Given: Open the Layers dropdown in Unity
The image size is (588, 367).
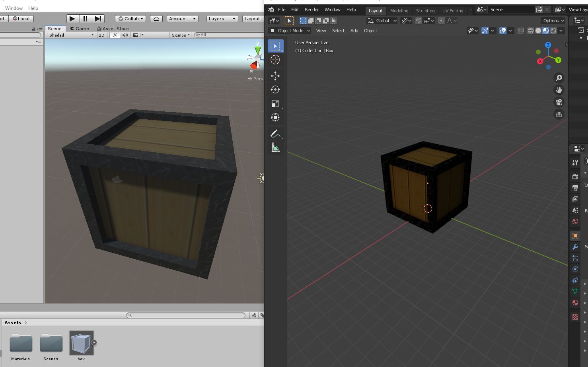Looking at the screenshot, I should pos(221,18).
